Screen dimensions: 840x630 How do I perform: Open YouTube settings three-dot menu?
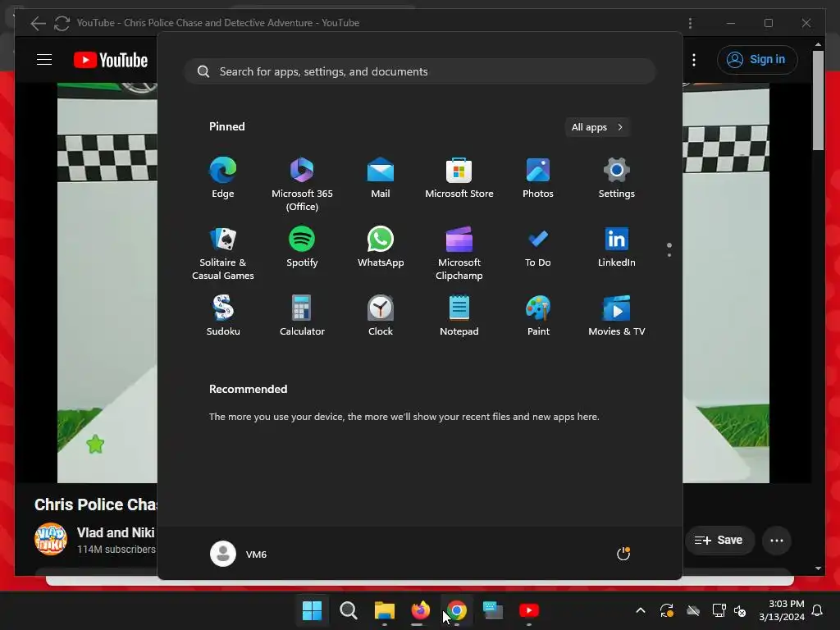(694, 59)
